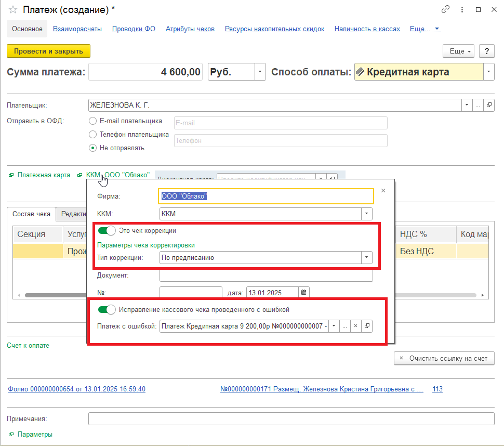The width and height of the screenshot is (504, 446).
Task: Expand the Тип коррекции dropdown
Action: coord(367,257)
